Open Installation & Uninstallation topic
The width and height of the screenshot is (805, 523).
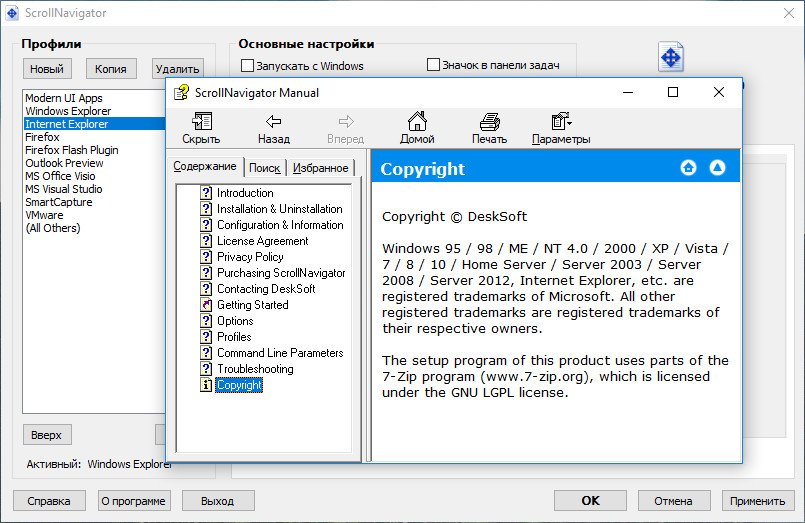click(x=279, y=209)
